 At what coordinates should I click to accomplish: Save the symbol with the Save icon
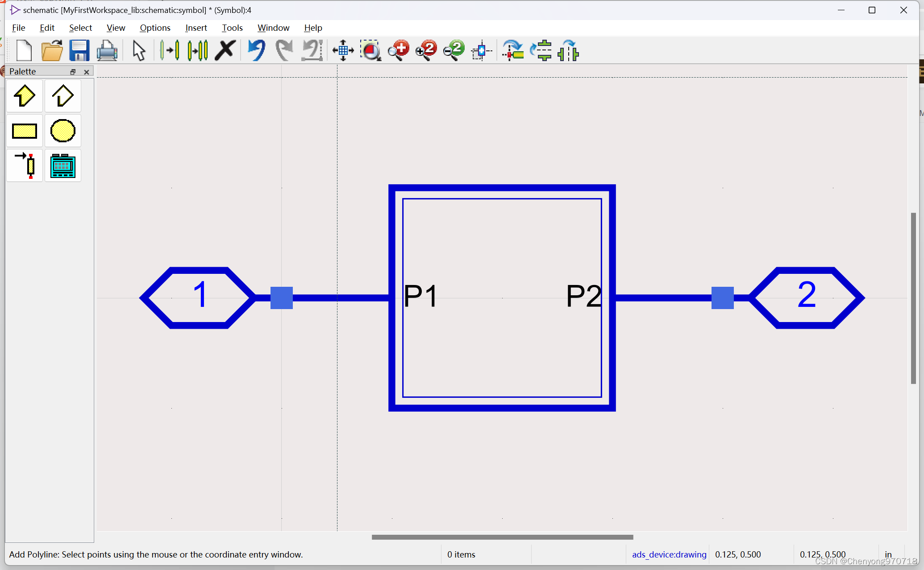coord(79,50)
